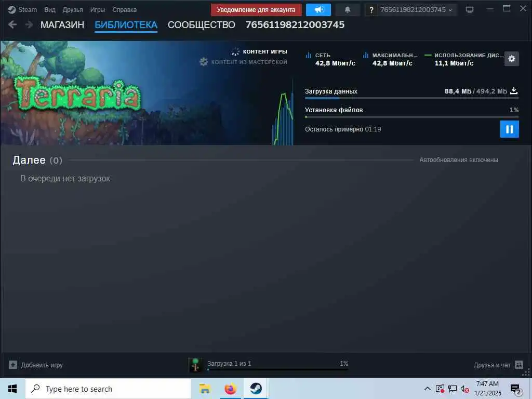This screenshot has height=399, width=532.
Task: Click the workshop gear icon
Action: tap(204, 62)
